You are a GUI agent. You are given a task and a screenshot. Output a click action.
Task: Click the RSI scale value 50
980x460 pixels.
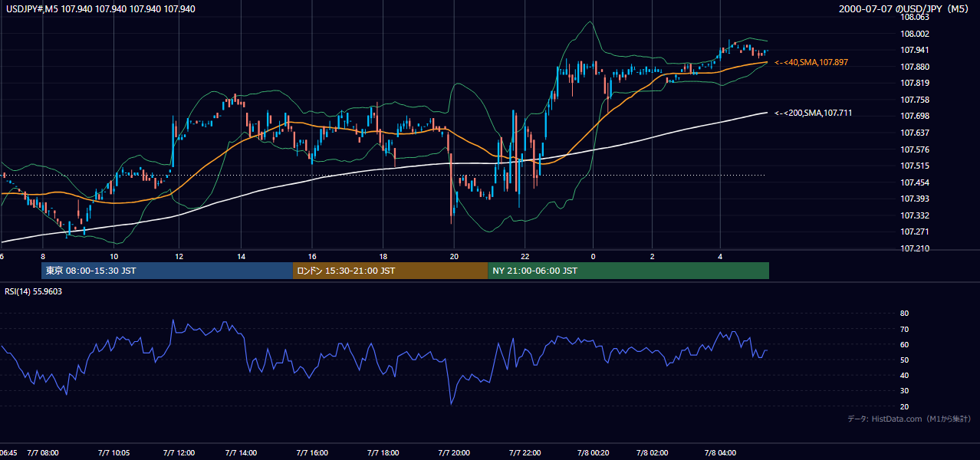point(904,360)
